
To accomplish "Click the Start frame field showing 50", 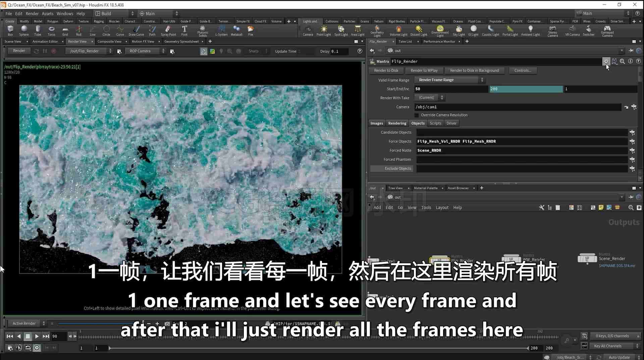I will point(451,89).
